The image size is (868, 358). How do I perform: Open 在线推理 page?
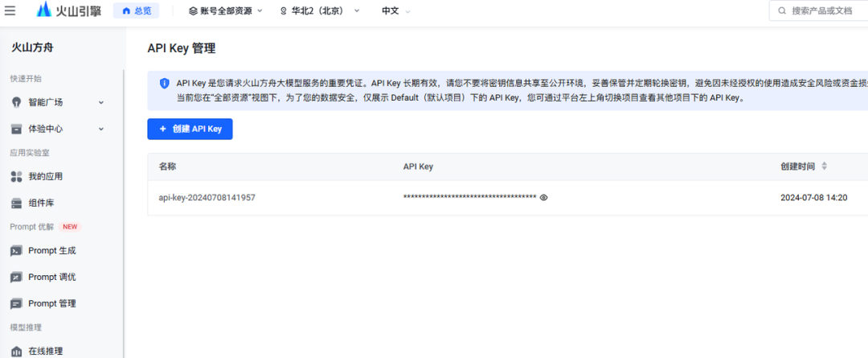[45, 352]
